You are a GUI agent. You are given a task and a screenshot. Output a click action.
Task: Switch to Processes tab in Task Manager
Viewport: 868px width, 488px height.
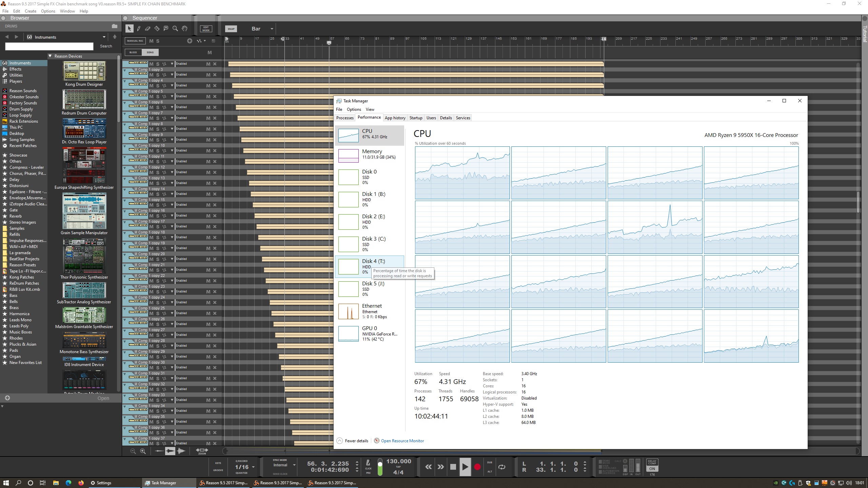click(x=345, y=118)
